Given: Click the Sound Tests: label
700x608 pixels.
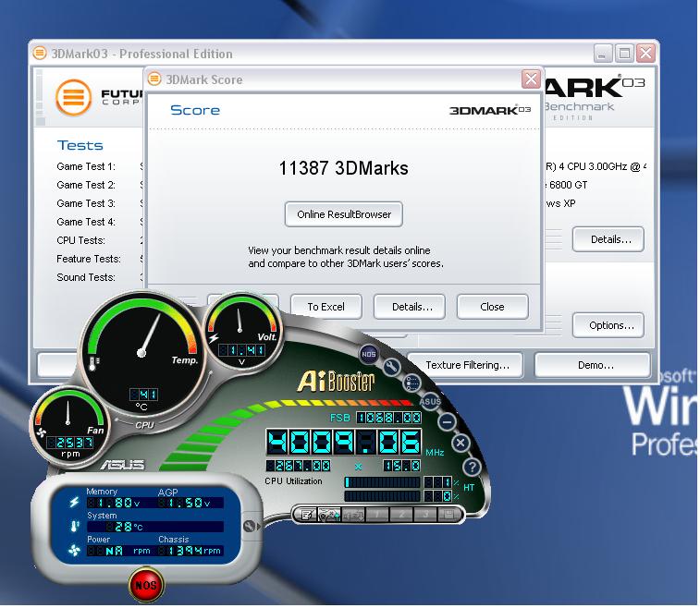Looking at the screenshot, I should 86,277.
